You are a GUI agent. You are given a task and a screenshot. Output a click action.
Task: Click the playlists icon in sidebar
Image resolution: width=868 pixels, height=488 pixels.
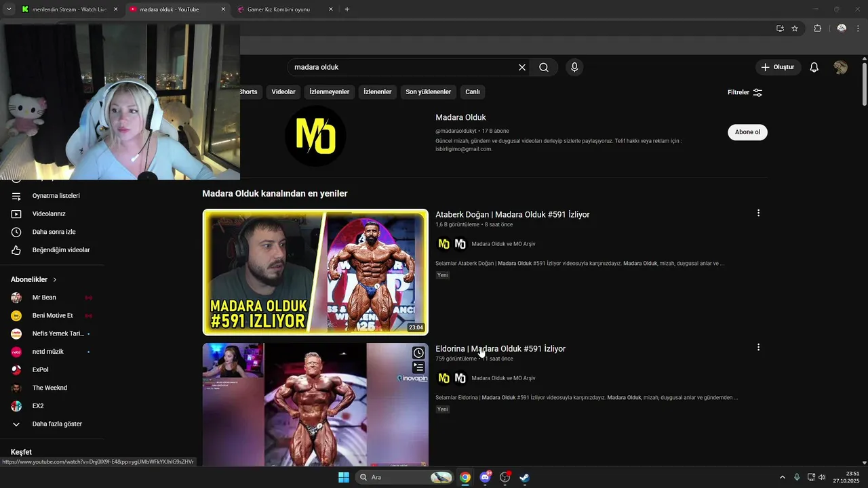click(16, 196)
